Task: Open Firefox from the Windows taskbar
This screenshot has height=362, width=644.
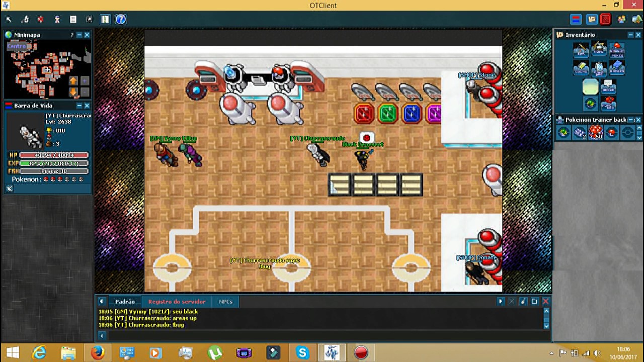Action: pyautogui.click(x=97, y=353)
